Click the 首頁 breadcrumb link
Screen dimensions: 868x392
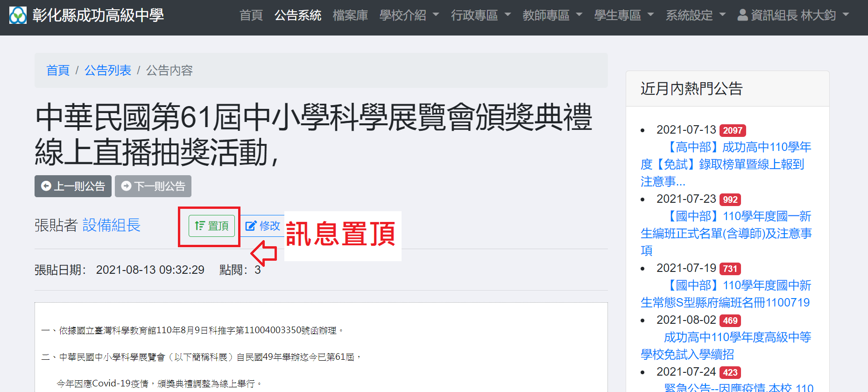pos(58,71)
